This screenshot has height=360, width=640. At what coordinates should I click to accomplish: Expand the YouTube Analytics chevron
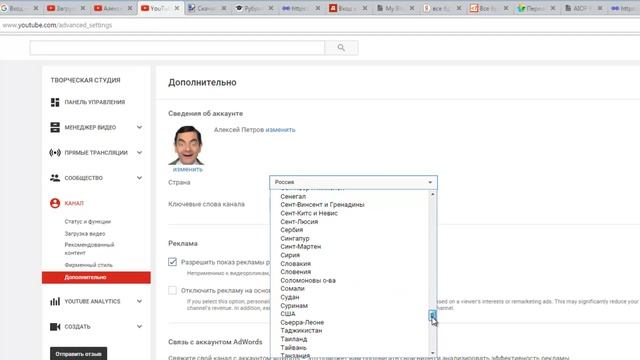coord(139,301)
